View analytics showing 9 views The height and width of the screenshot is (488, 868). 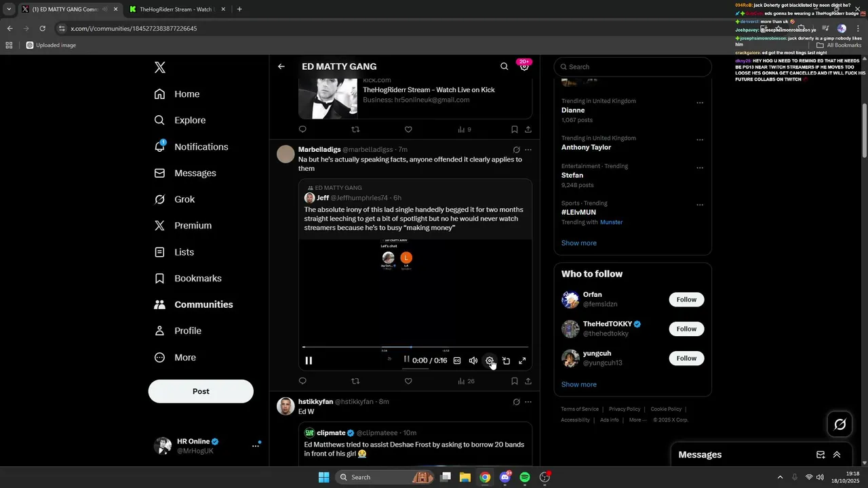tap(465, 129)
